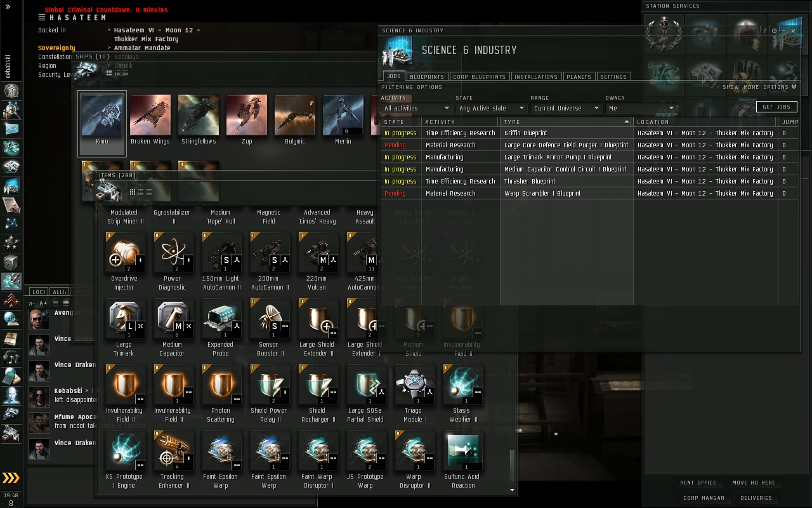
Task: Open the wallet Z icon in sidebar
Action: (x=11, y=281)
